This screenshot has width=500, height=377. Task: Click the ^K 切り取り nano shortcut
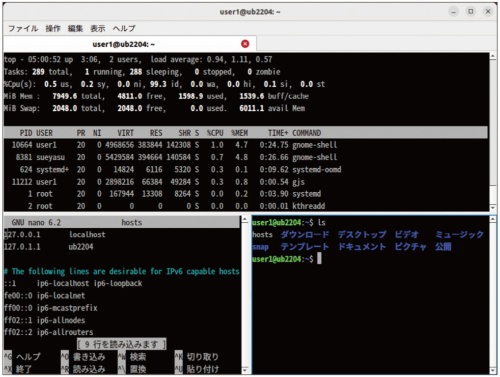[197, 357]
